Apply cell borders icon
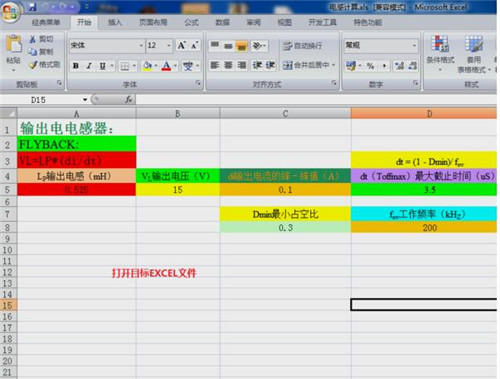The image size is (500, 379). 125,66
